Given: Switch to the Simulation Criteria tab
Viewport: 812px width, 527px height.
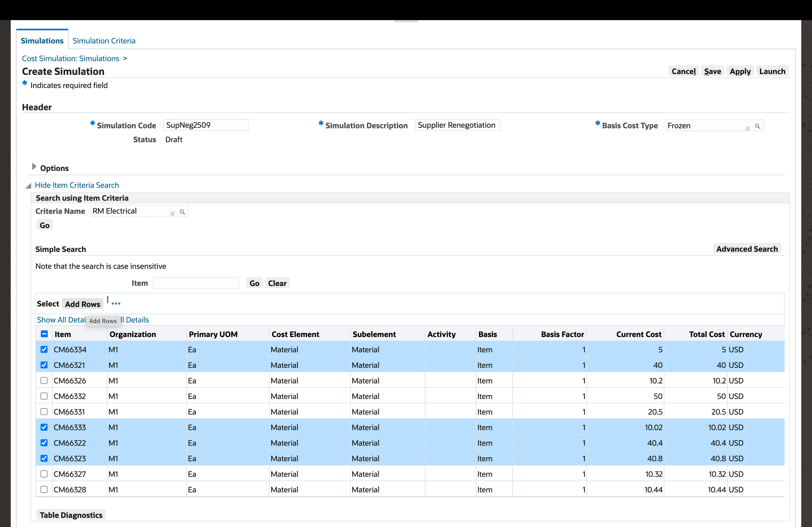Looking at the screenshot, I should pos(104,41).
